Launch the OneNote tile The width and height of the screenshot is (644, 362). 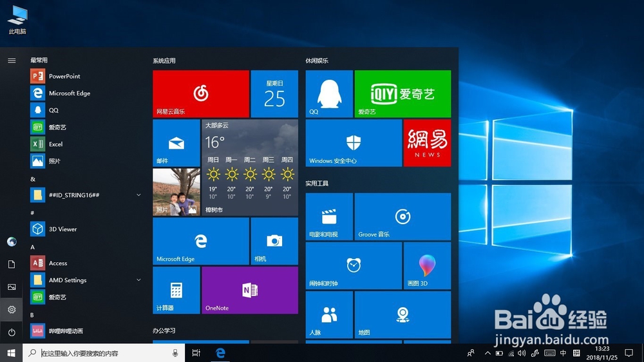coord(250,290)
